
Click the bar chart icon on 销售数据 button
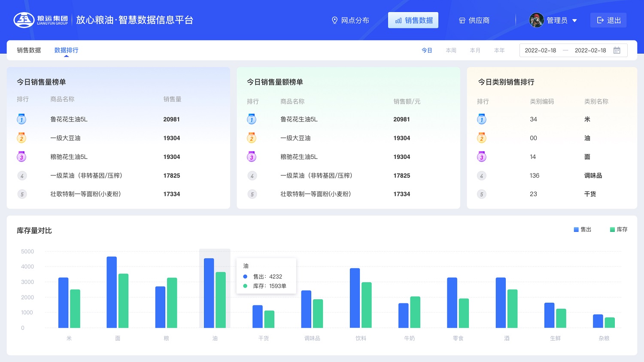click(x=399, y=20)
